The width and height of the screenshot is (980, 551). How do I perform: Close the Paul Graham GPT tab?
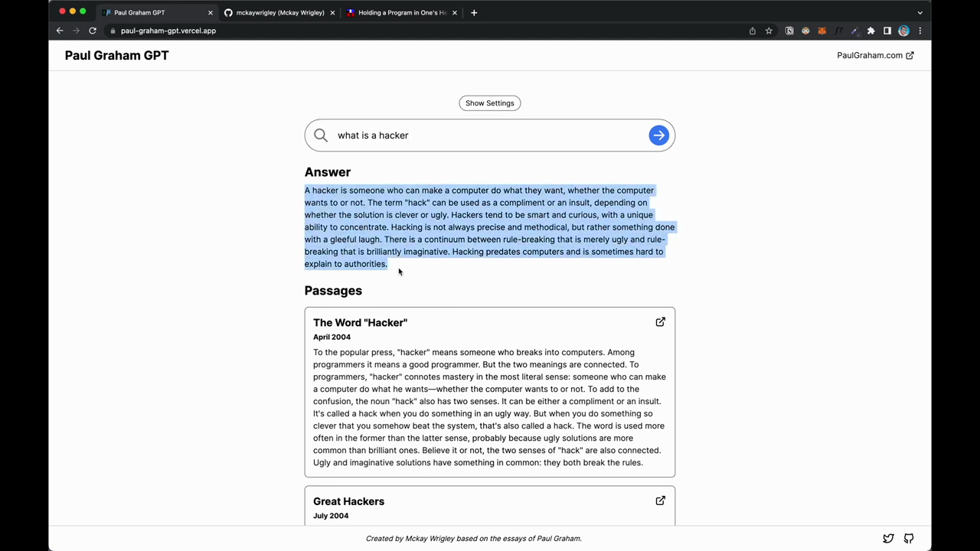click(211, 12)
